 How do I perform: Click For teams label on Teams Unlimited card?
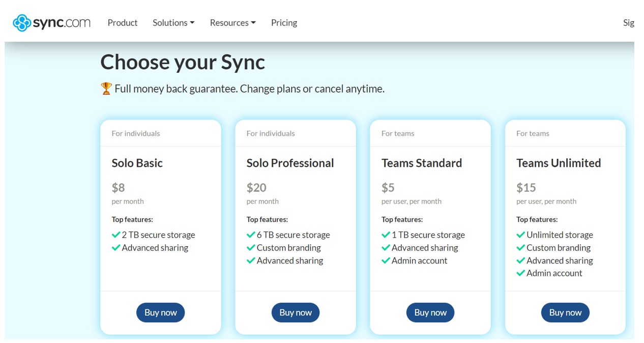tap(533, 133)
